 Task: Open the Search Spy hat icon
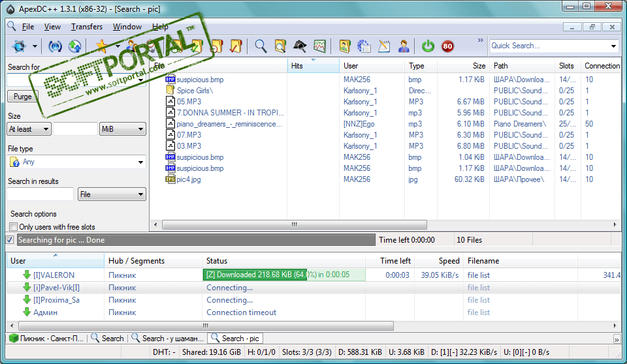coord(300,46)
